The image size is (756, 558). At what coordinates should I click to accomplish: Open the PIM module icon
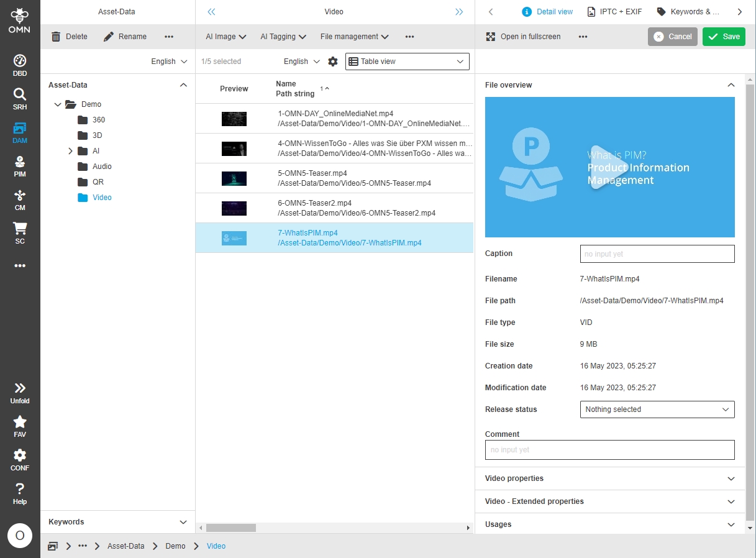(x=20, y=166)
